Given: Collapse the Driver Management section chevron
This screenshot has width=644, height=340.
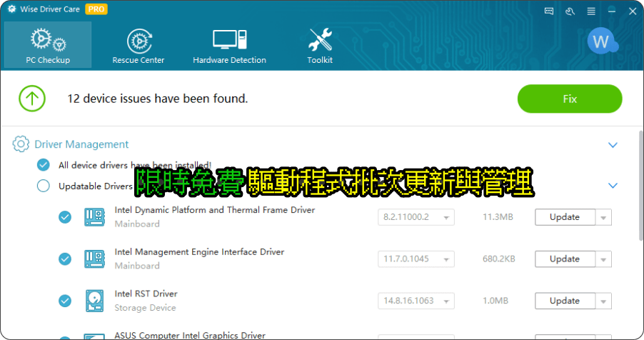Looking at the screenshot, I should (x=613, y=145).
